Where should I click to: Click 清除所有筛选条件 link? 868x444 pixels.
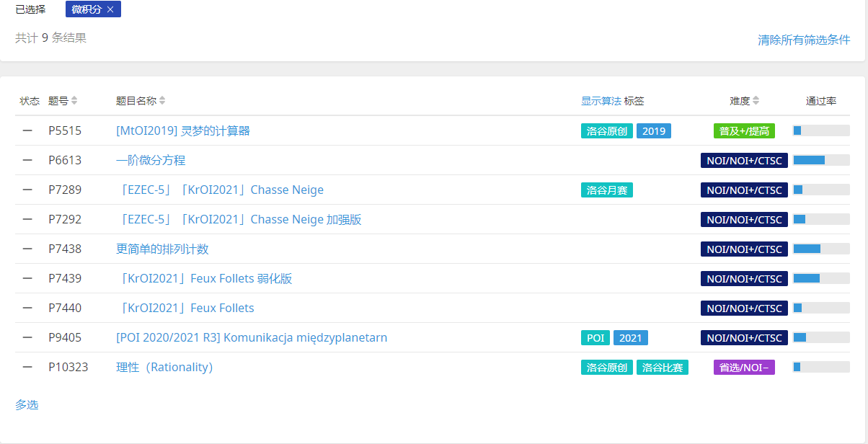point(804,40)
